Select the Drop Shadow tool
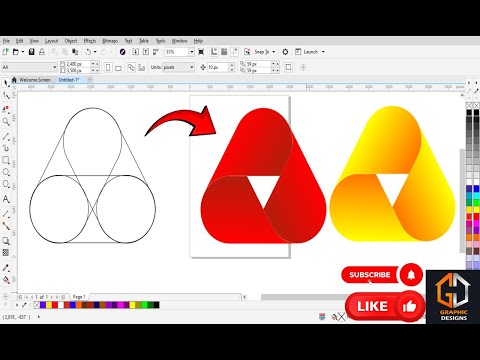480x360 pixels. pos(6,241)
